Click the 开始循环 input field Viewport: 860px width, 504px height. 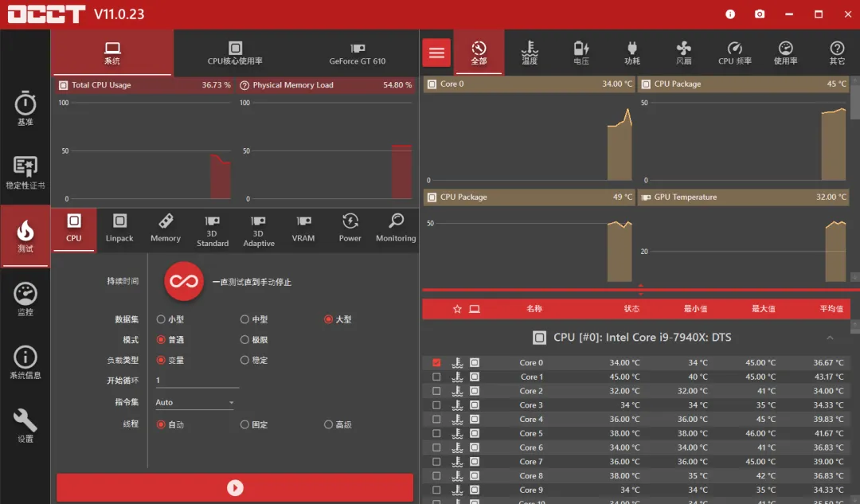(x=193, y=381)
